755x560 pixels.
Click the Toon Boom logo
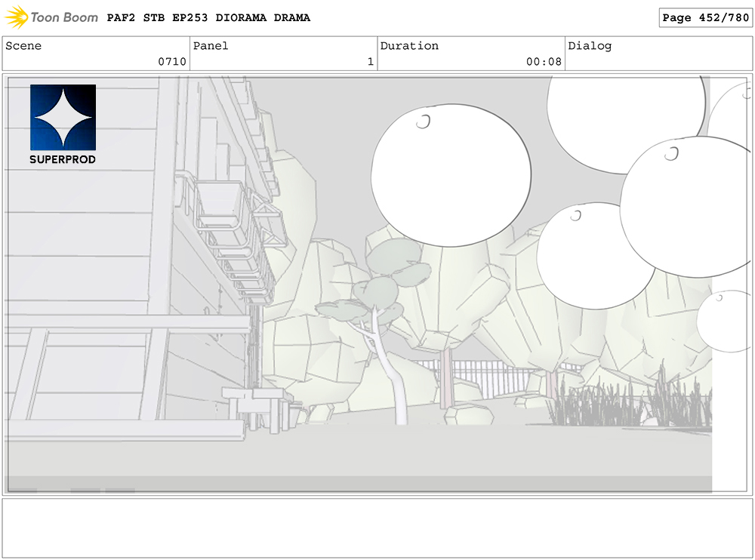pos(51,17)
